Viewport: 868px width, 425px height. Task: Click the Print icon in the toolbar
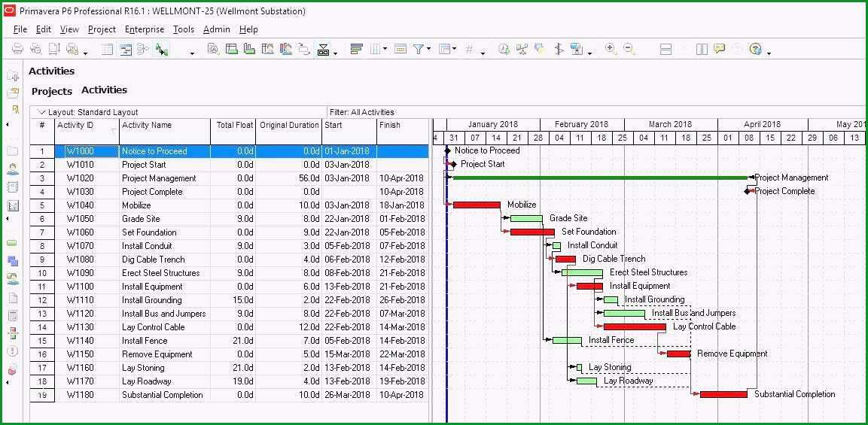(18, 49)
